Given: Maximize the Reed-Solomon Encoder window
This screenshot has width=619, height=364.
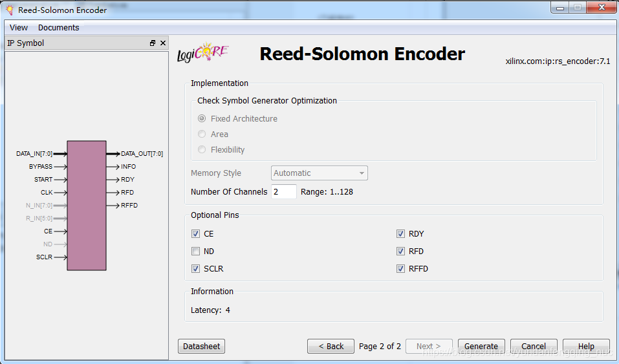Looking at the screenshot, I should point(577,8).
